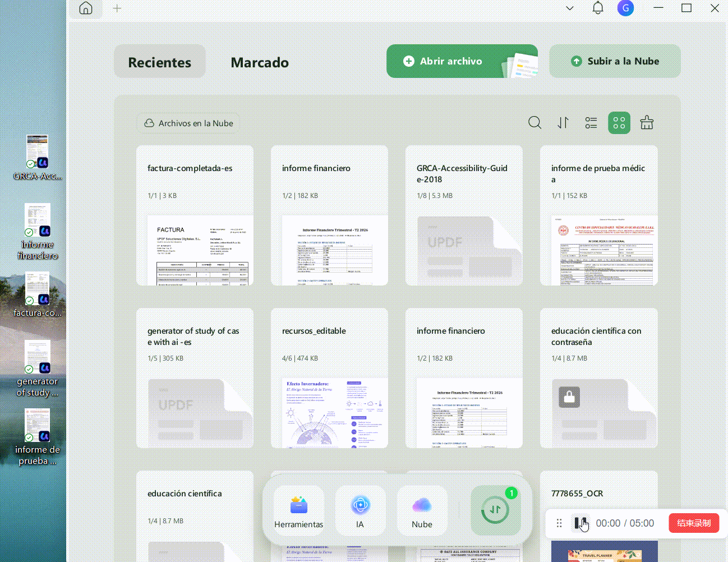Open notifications bell icon
The height and width of the screenshot is (562, 728).
(598, 8)
